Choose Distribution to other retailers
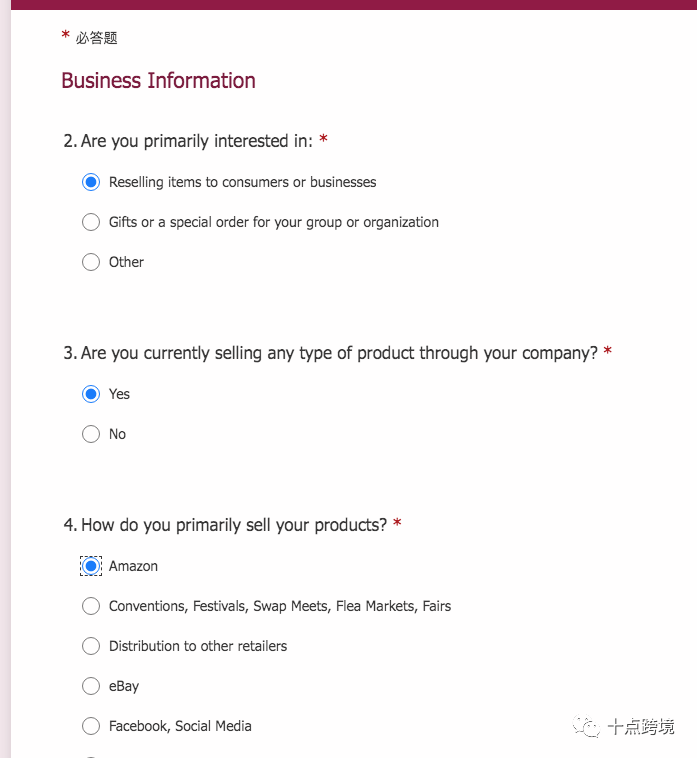This screenshot has width=697, height=758. 91,646
